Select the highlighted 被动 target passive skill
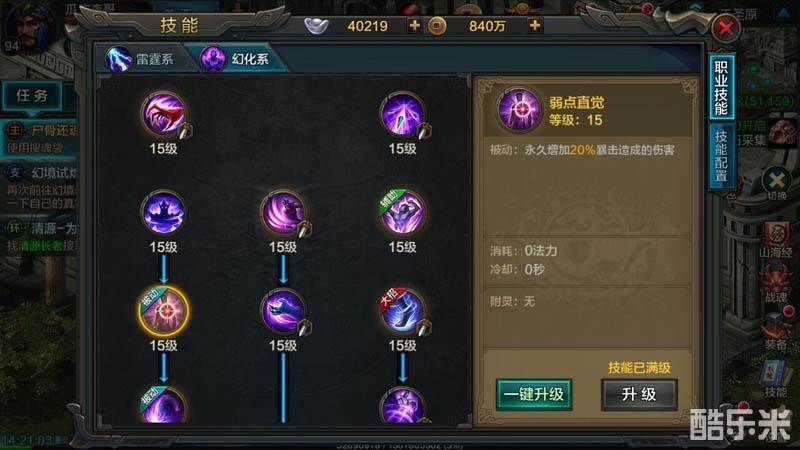 164,311
